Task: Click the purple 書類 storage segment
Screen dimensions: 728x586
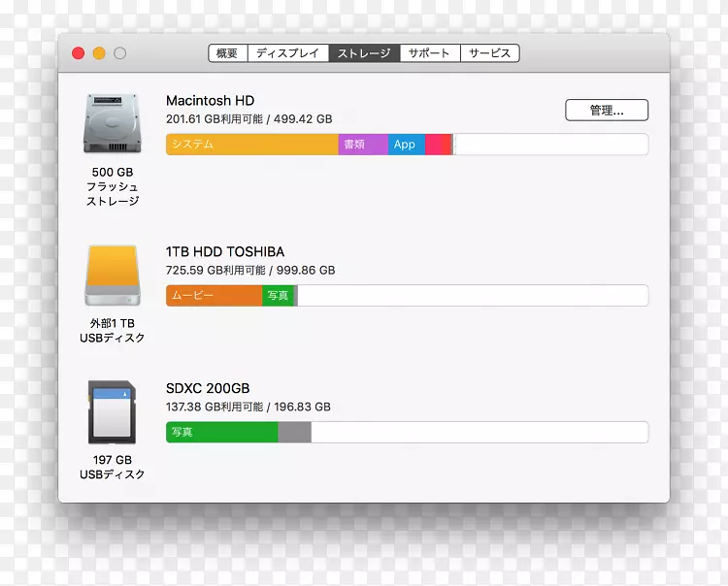Action: click(363, 145)
